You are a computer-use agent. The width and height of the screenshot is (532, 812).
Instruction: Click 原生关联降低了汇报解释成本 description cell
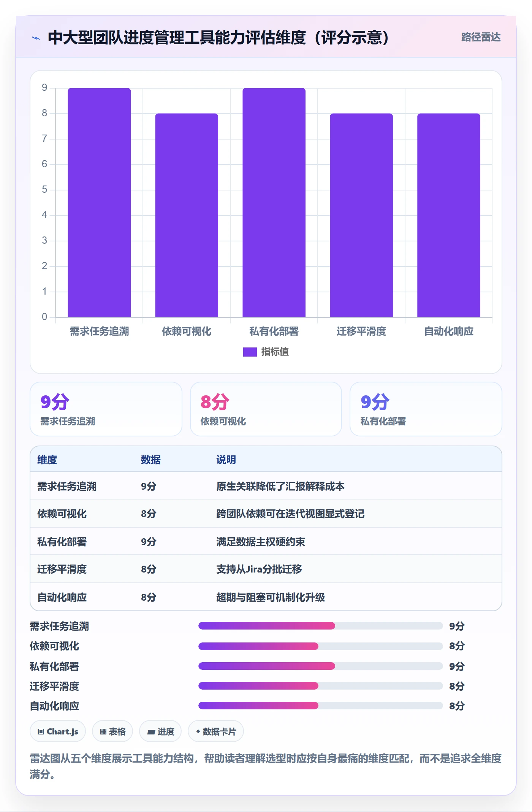(x=280, y=486)
